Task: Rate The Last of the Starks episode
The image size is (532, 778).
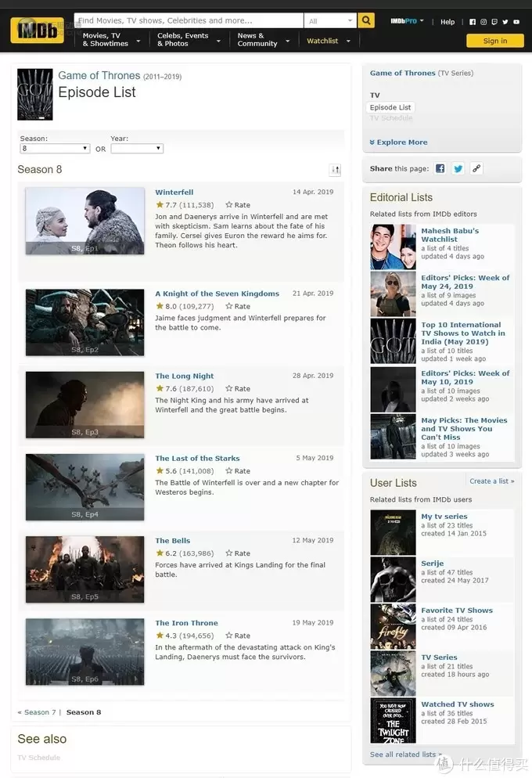Action: point(238,471)
